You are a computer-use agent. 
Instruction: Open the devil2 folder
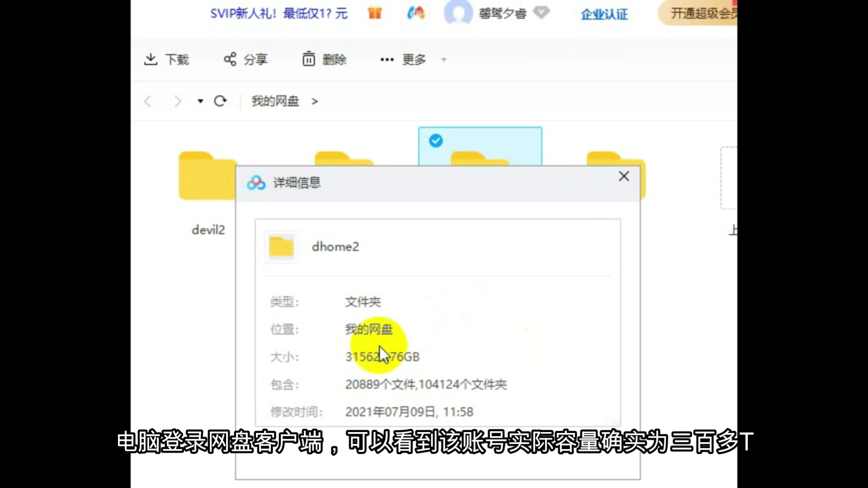pos(208,176)
